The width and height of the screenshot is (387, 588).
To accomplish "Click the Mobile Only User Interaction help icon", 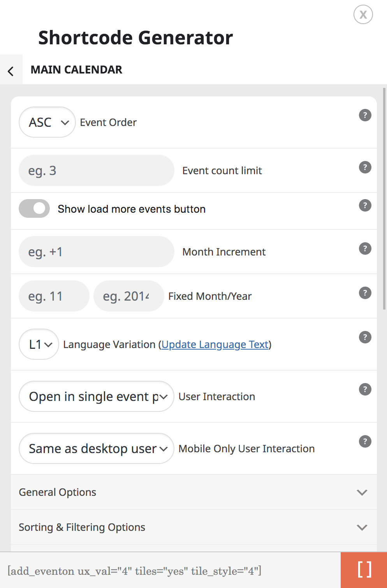I will pyautogui.click(x=365, y=441).
